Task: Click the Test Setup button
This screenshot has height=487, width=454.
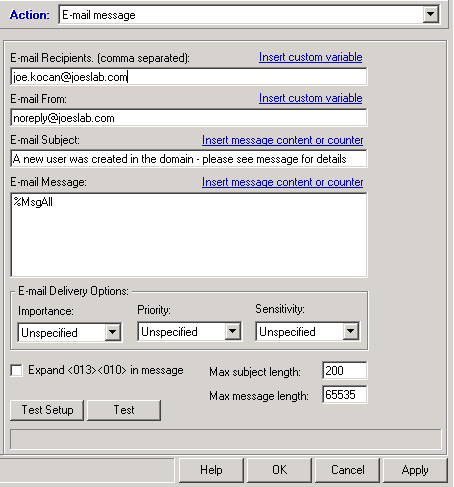Action: tap(47, 410)
